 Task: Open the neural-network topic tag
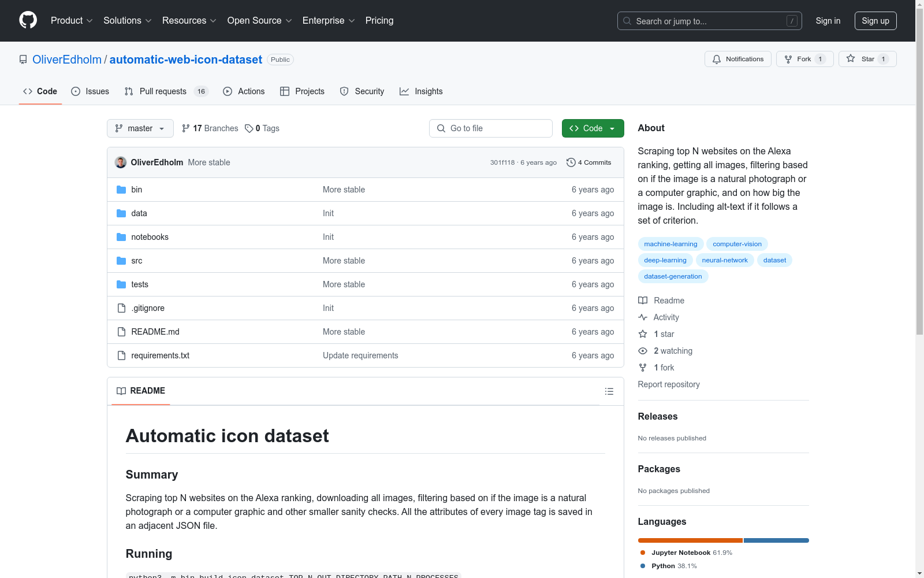(x=725, y=260)
